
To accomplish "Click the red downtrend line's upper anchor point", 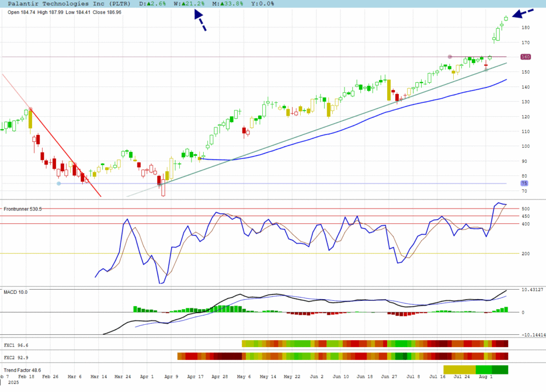I will (x=30, y=109).
